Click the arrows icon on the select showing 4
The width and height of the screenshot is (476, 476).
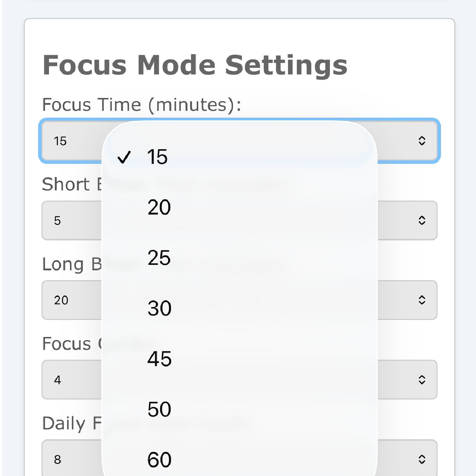422,379
